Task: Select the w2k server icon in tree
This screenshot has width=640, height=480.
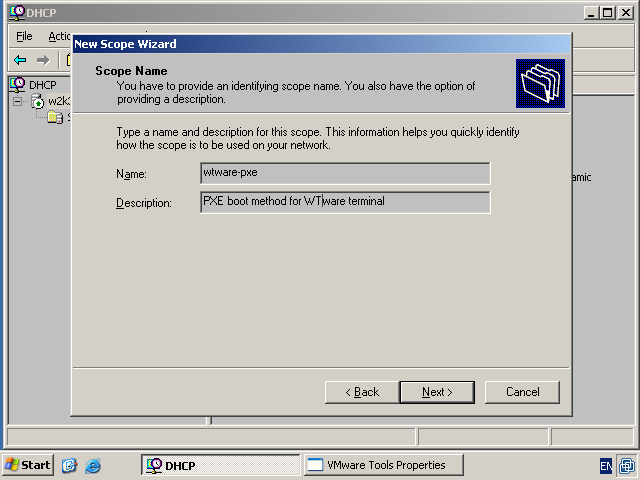Action: click(38, 102)
